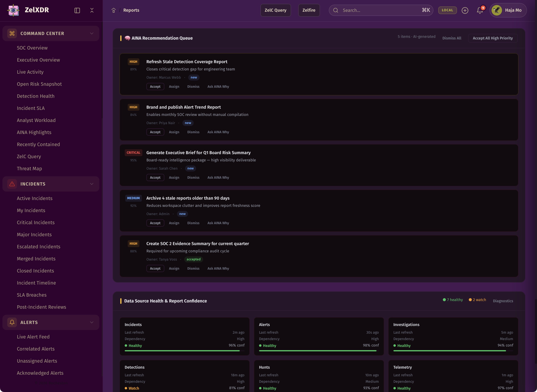Toggle the sidebar panel layout icon
The image size is (537, 392).
coord(77,10)
